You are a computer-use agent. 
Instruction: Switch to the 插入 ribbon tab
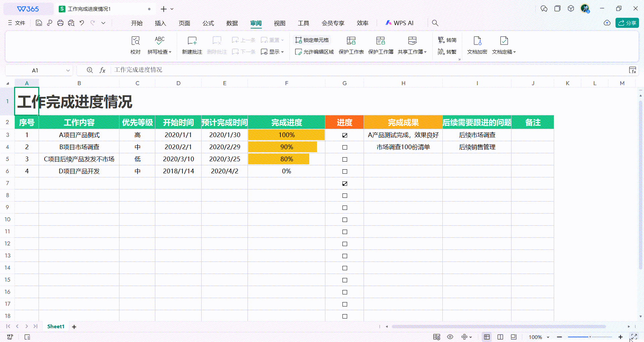tap(160, 23)
